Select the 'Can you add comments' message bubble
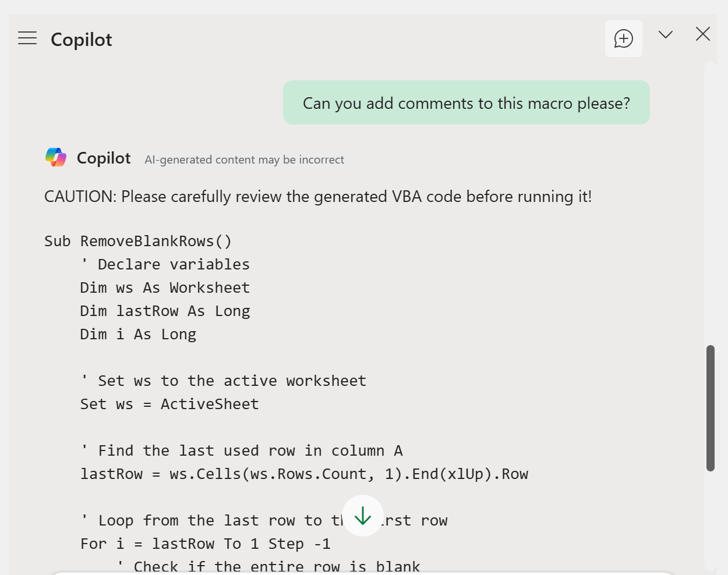Image resolution: width=728 pixels, height=575 pixels. point(467,103)
